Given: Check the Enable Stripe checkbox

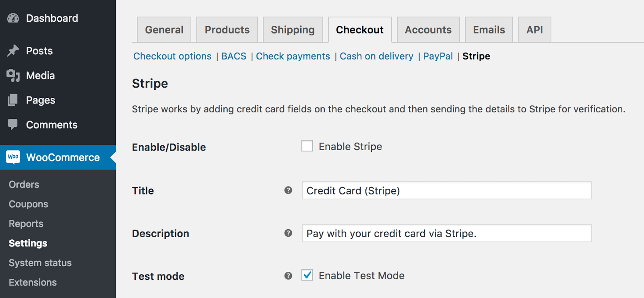Looking at the screenshot, I should (307, 146).
